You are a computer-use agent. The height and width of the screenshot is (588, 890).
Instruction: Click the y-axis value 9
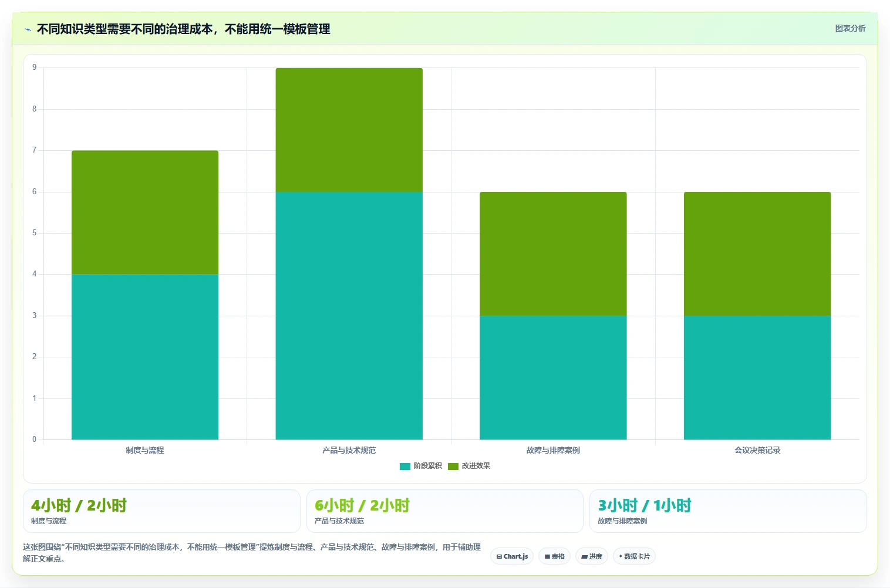coord(34,67)
